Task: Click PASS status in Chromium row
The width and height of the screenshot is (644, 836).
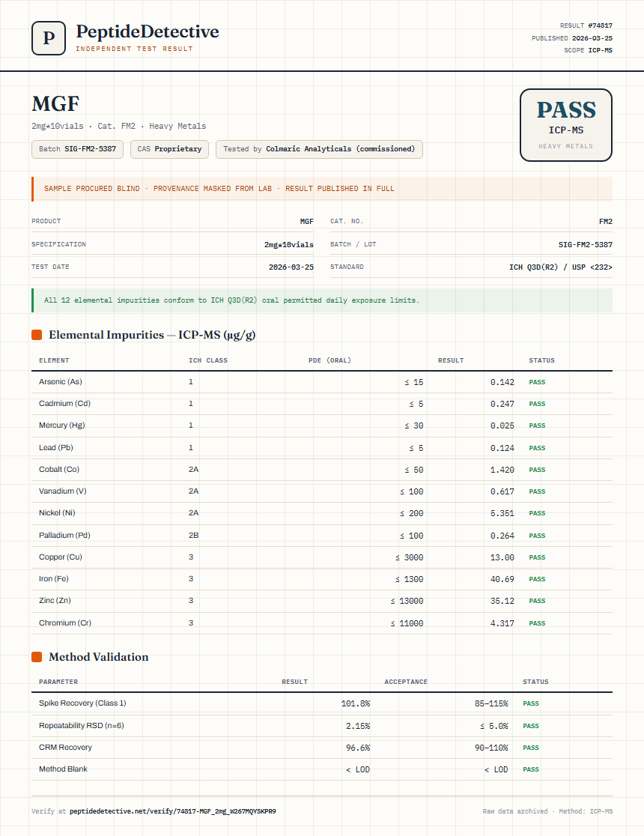Action: click(x=537, y=623)
